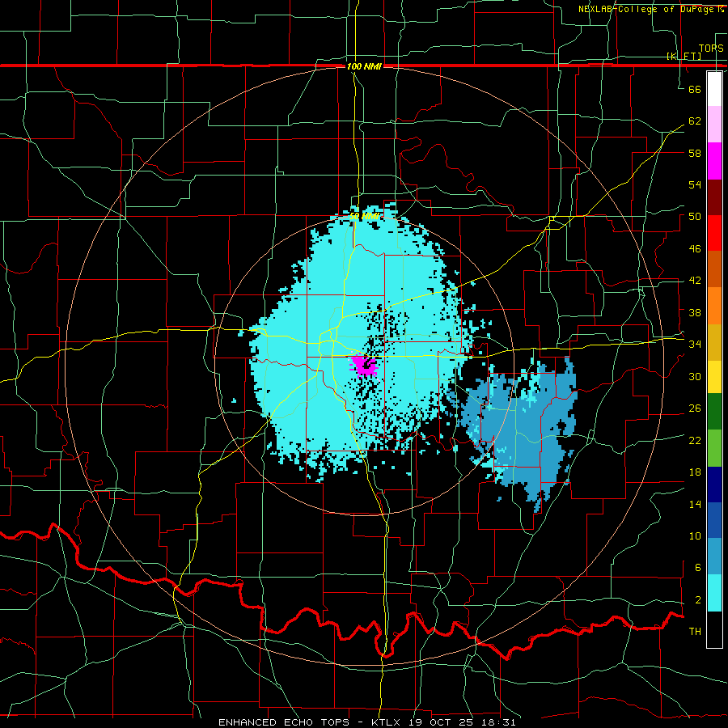
Task: Pick the dark green legend swatch
Action: pyautogui.click(x=714, y=412)
